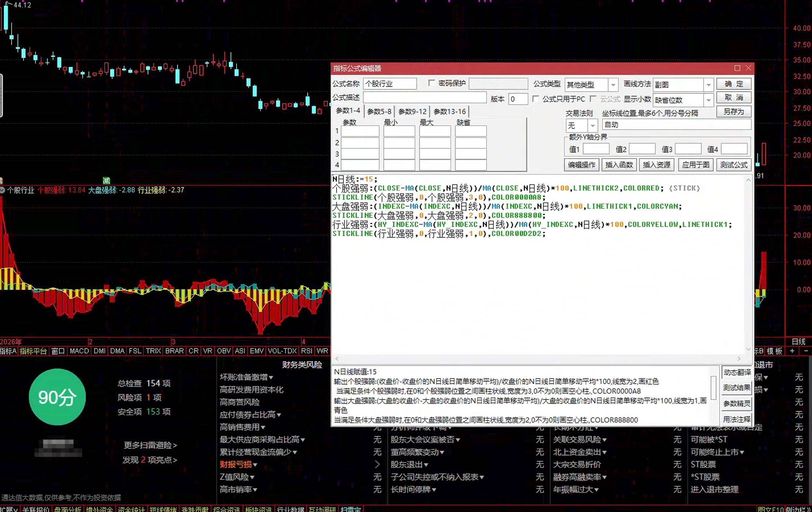This screenshot has height=512, width=812.
Task: Maximize the 指标公式编辑器 window
Action: click(737, 68)
